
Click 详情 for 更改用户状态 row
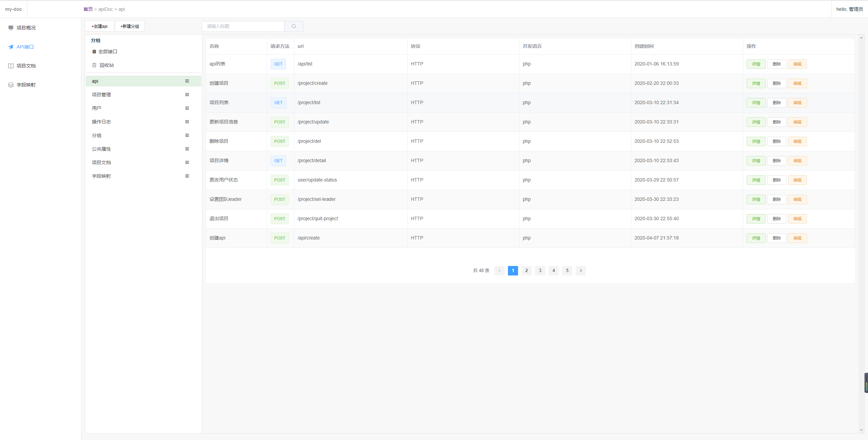[x=756, y=180]
